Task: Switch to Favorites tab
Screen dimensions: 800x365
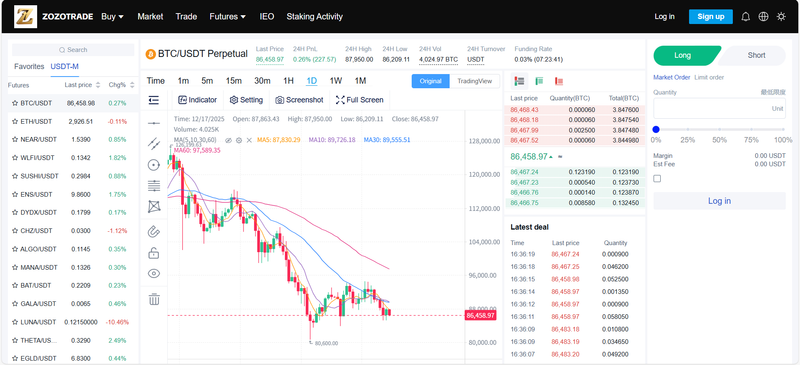Action: [x=29, y=66]
